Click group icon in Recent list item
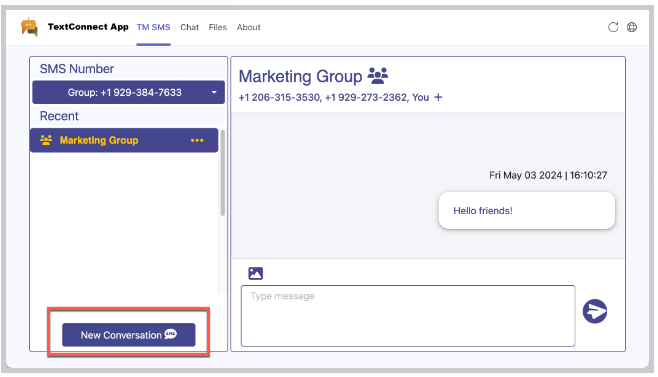The width and height of the screenshot is (658, 377). point(46,140)
